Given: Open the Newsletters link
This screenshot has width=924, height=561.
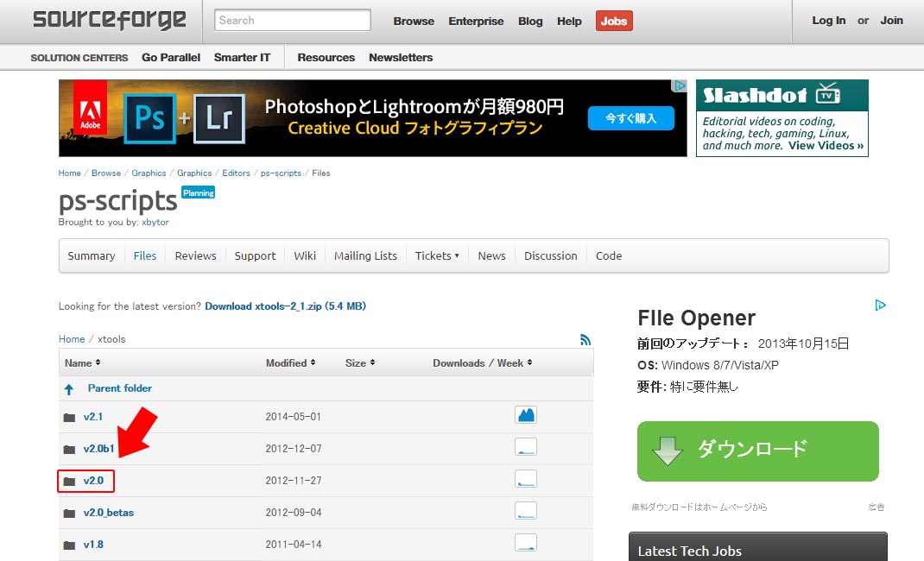Looking at the screenshot, I should point(401,58).
